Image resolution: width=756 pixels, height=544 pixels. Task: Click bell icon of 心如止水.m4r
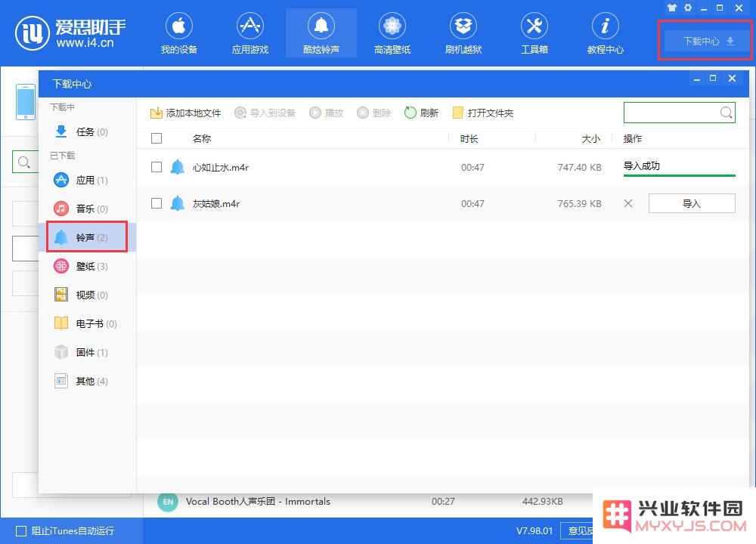click(x=178, y=167)
